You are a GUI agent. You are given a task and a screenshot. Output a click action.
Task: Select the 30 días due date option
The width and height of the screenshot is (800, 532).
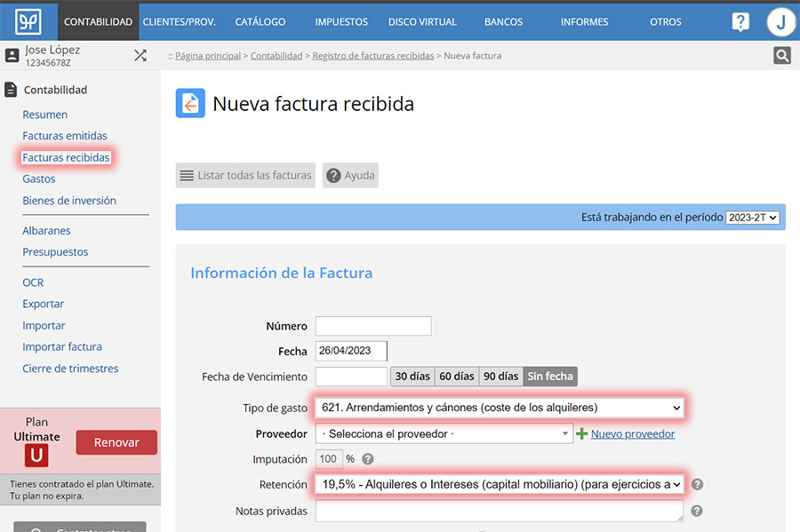click(x=412, y=377)
